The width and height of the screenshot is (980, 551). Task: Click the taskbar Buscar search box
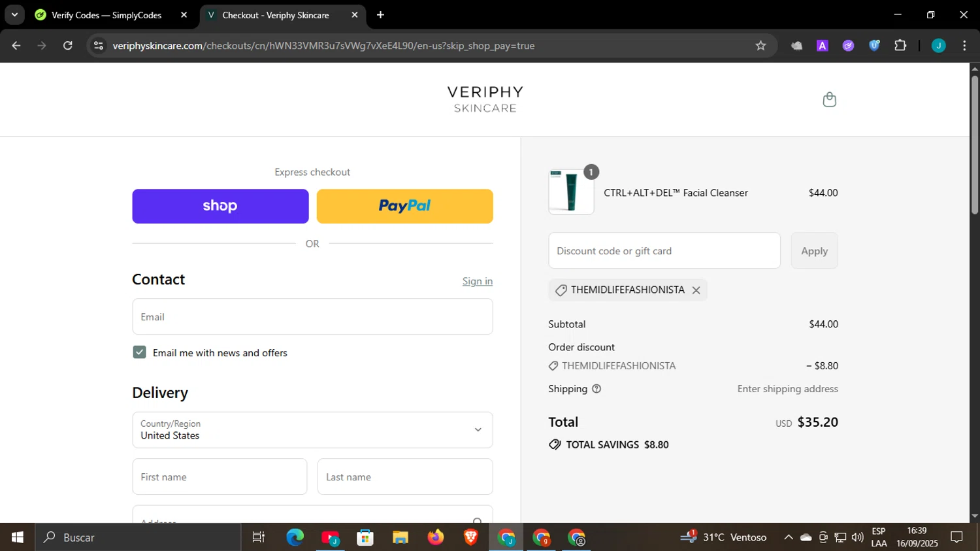138,537
